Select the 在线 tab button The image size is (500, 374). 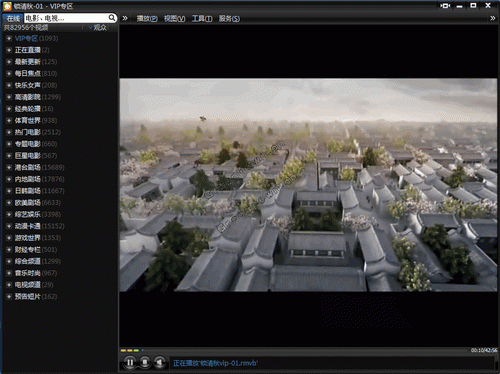coord(13,18)
